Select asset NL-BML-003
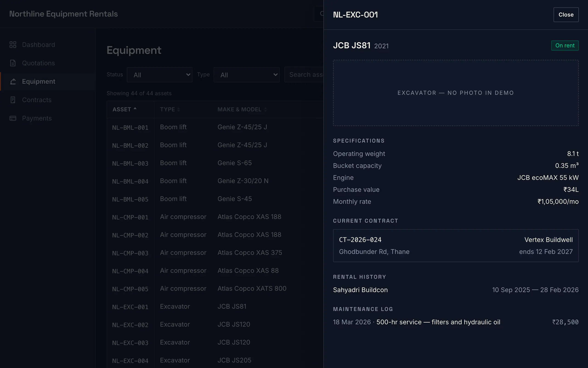Viewport: 588px width, 368px height. click(215, 163)
